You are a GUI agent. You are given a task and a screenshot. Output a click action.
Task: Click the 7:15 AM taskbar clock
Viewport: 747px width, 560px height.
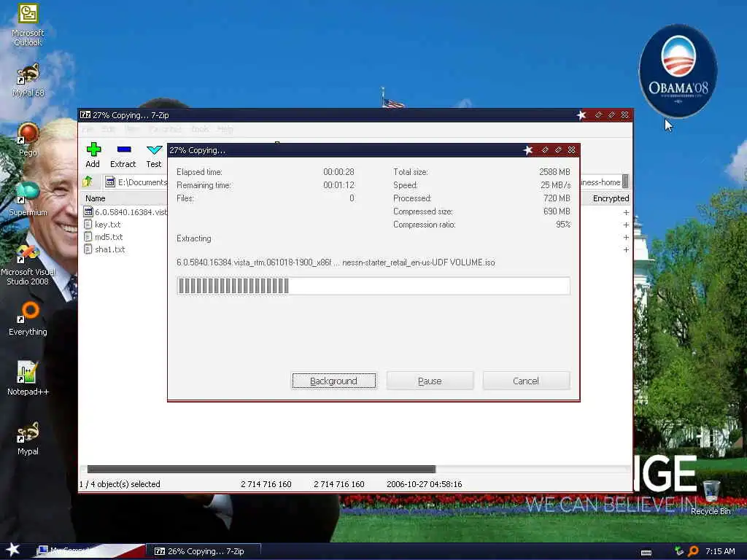coord(720,551)
